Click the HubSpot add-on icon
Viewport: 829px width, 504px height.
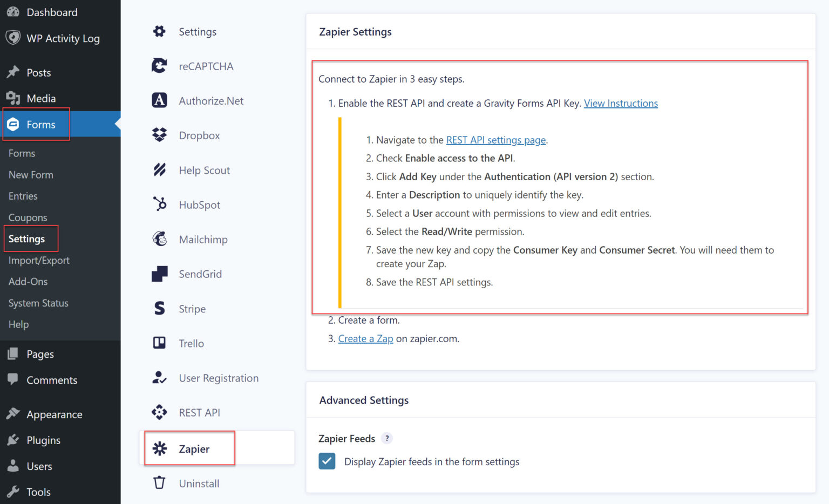tap(159, 205)
